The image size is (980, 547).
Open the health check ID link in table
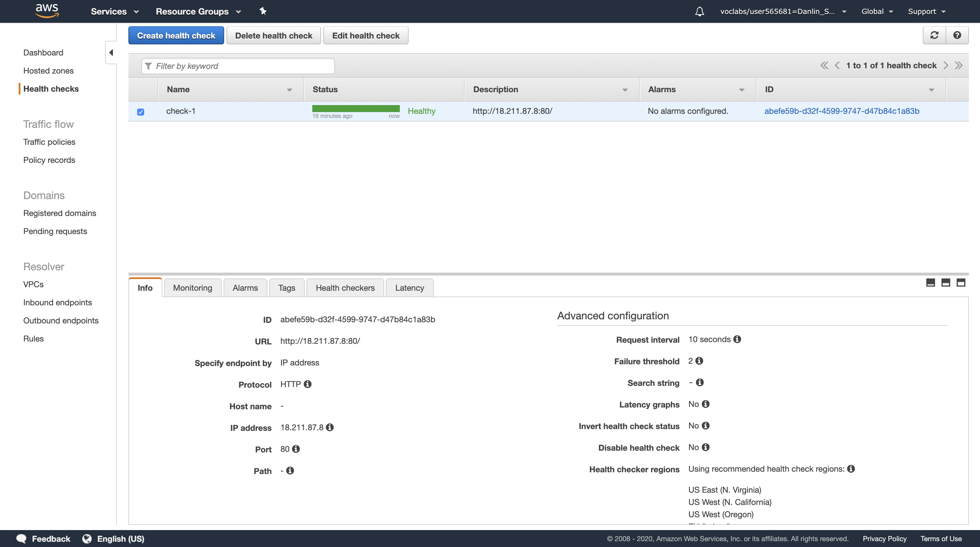coord(842,111)
